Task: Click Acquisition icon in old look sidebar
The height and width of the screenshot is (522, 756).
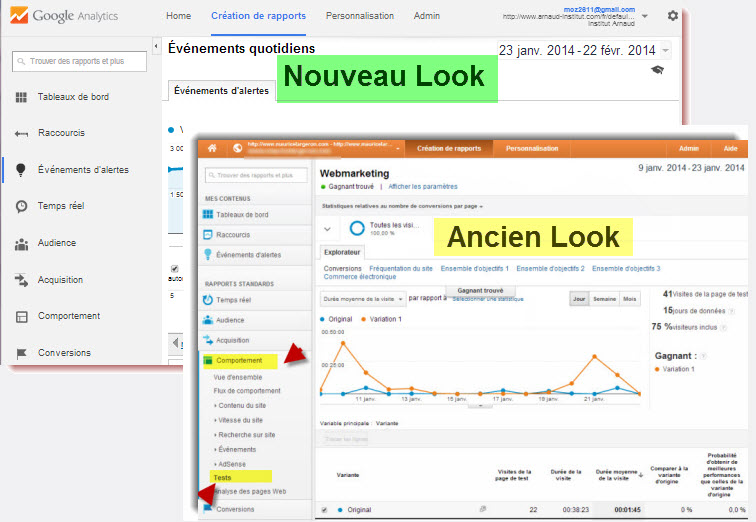Action: coord(208,340)
